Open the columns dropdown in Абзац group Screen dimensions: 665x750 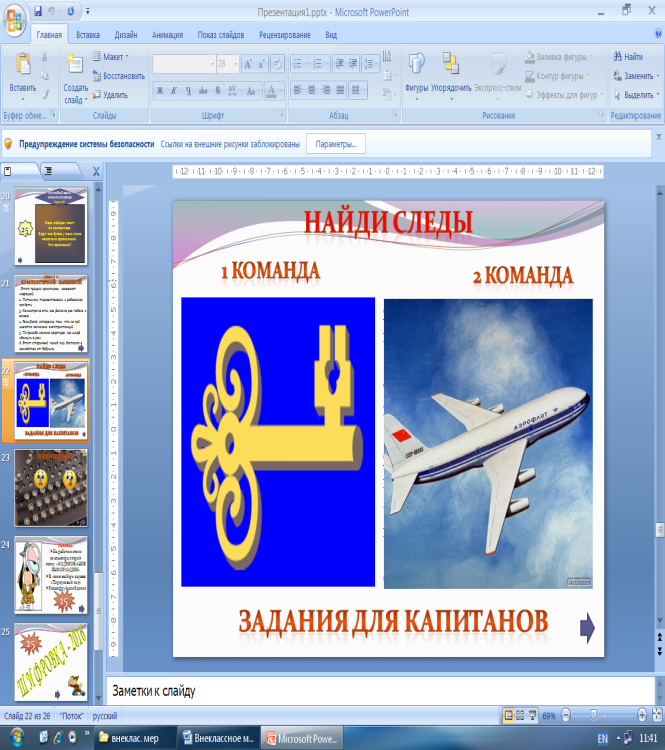pyautogui.click(x=357, y=90)
